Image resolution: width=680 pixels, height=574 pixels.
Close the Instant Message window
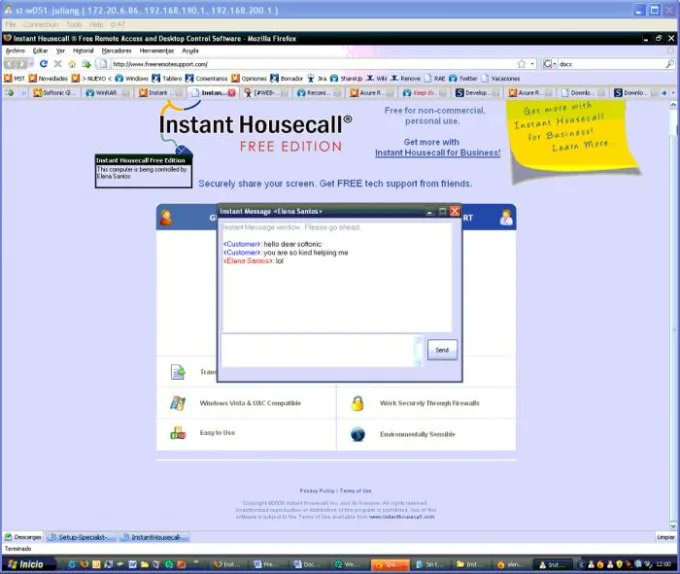pos(454,212)
